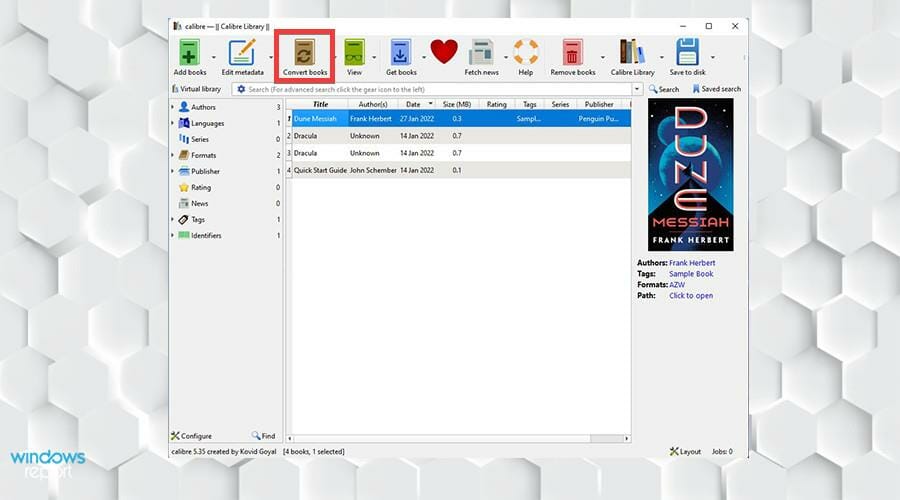Open Saved search button
Screen dimensions: 900x500
pos(716,89)
